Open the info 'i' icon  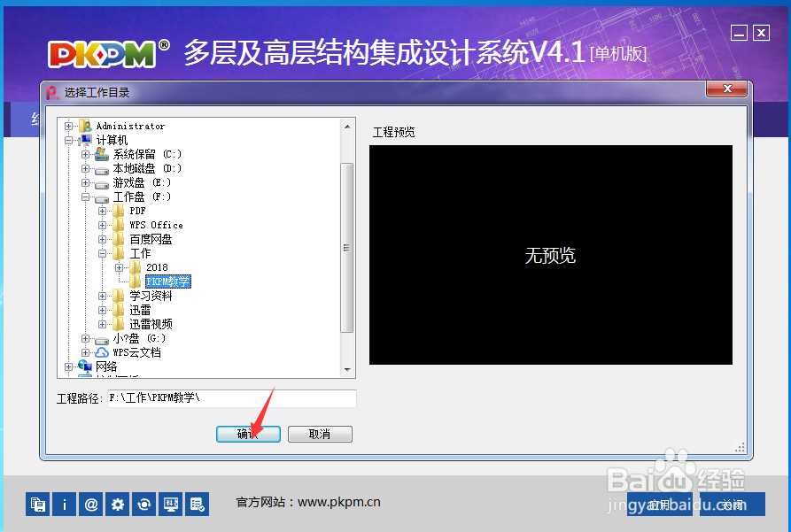click(x=65, y=504)
